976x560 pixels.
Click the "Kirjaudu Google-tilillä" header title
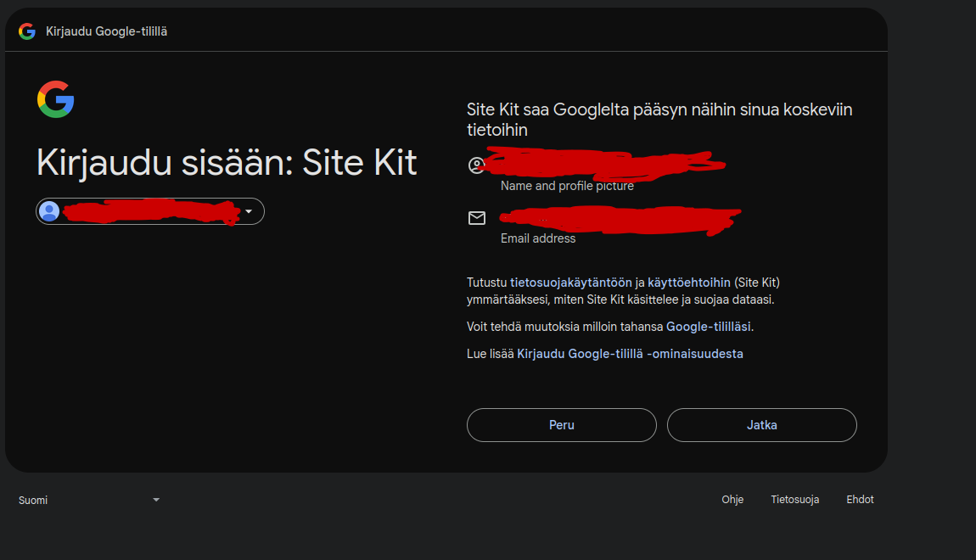click(106, 31)
